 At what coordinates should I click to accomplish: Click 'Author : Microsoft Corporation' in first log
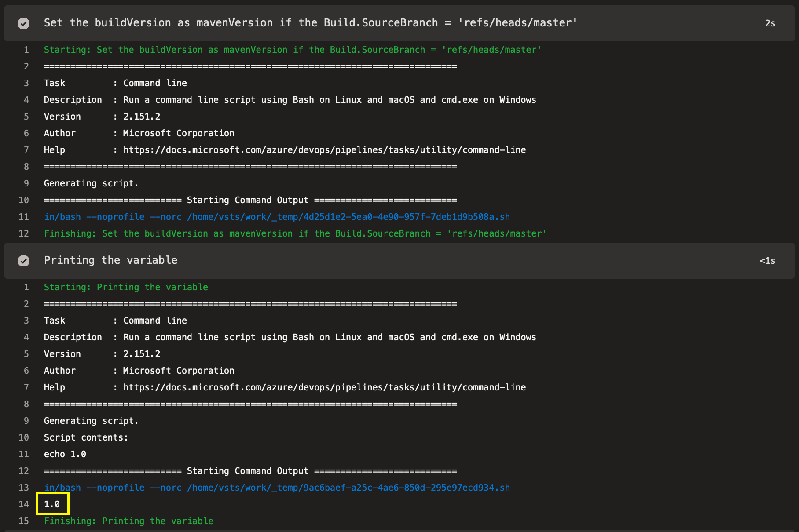point(139,133)
